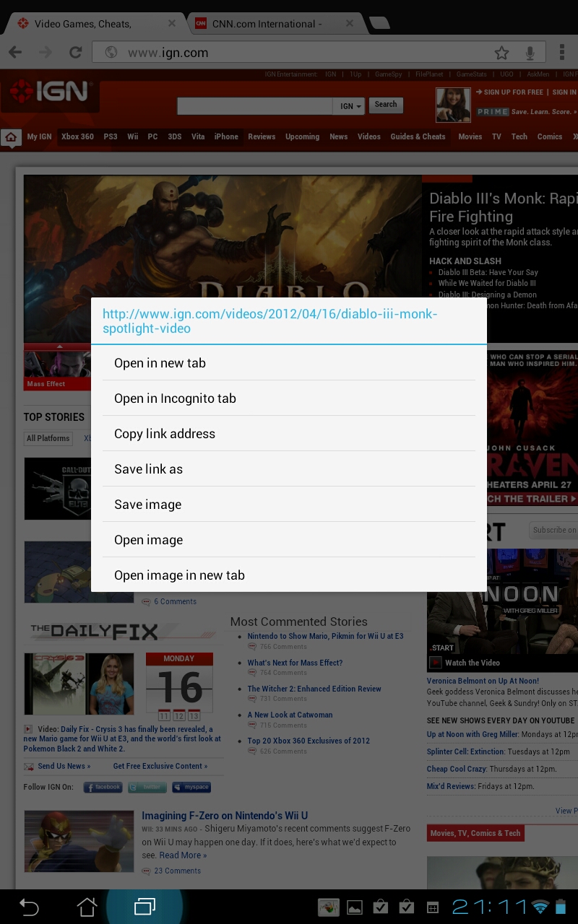Close the Video Games, Cheats tab
This screenshot has width=578, height=924.
pos(172,23)
